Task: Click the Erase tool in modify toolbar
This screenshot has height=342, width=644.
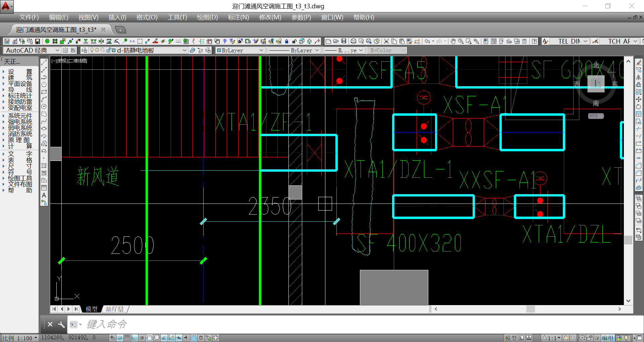Action: coord(639,62)
